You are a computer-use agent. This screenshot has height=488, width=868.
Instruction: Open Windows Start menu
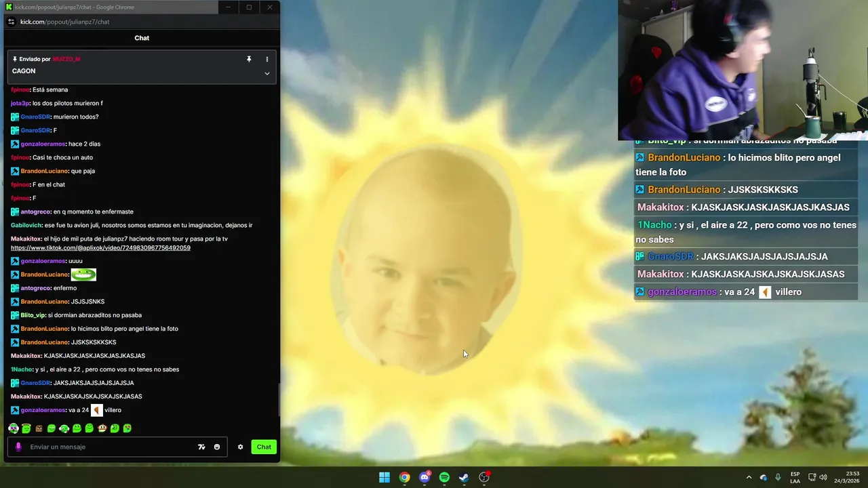point(384,477)
